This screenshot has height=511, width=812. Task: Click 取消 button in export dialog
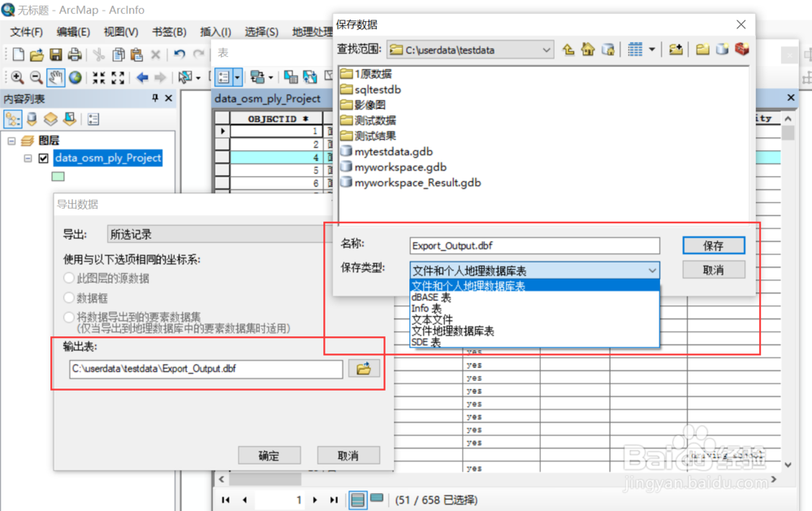[x=348, y=456]
